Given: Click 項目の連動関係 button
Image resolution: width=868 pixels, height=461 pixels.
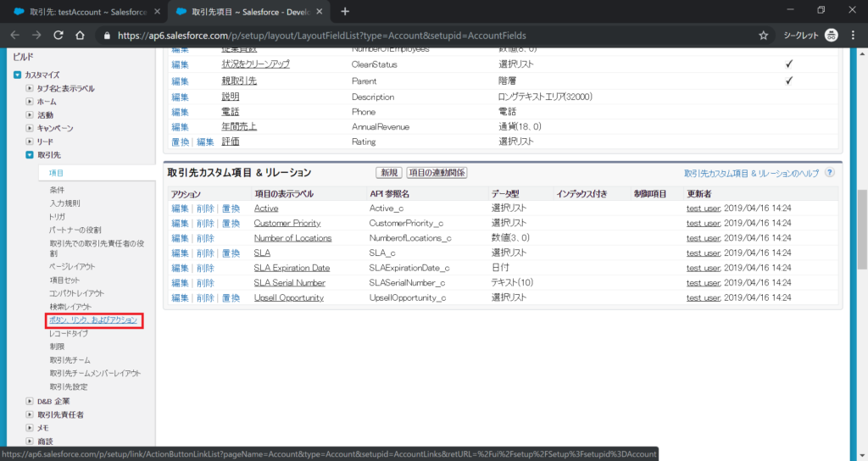Looking at the screenshot, I should click(437, 172).
